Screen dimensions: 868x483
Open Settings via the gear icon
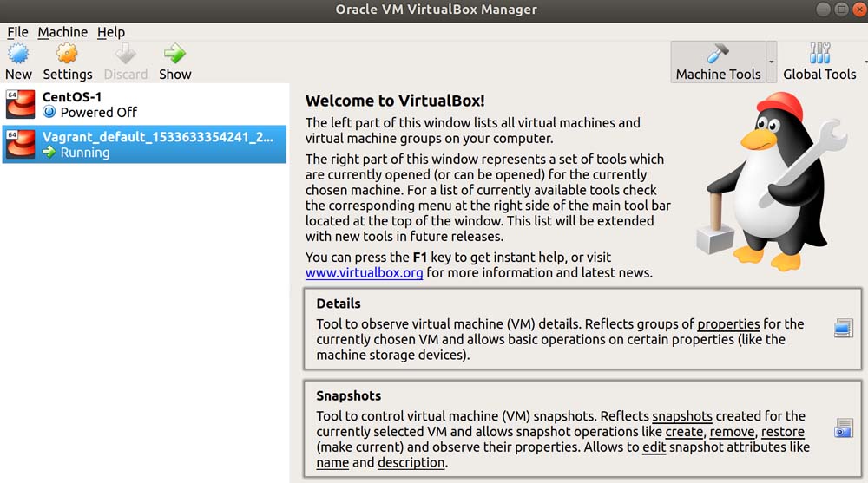click(67, 54)
